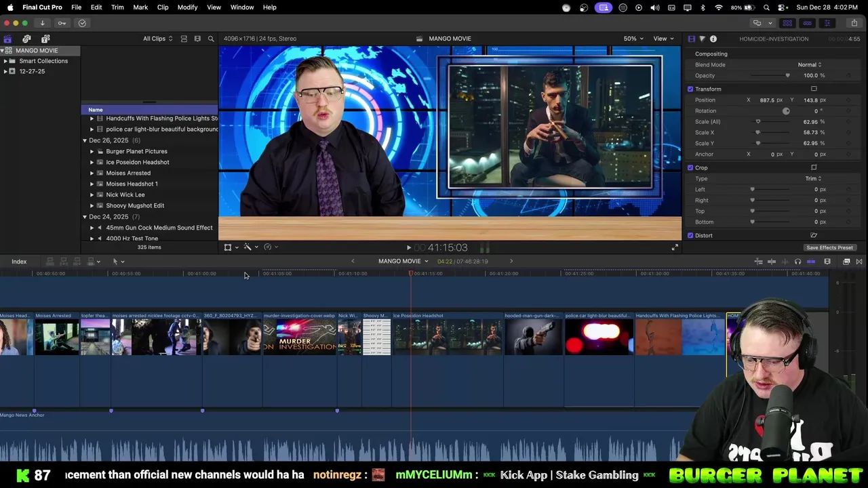This screenshot has width=868, height=488.
Task: Show the Photos and Audio sidebar
Action: [x=26, y=39]
